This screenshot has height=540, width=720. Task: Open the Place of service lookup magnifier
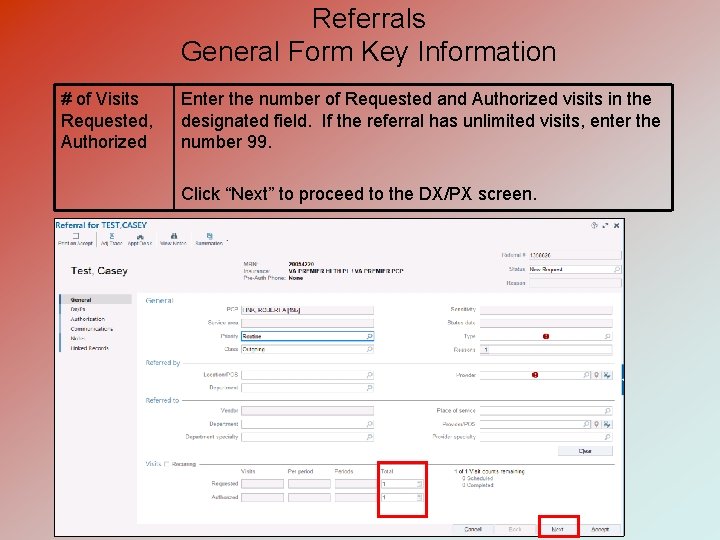click(x=608, y=411)
